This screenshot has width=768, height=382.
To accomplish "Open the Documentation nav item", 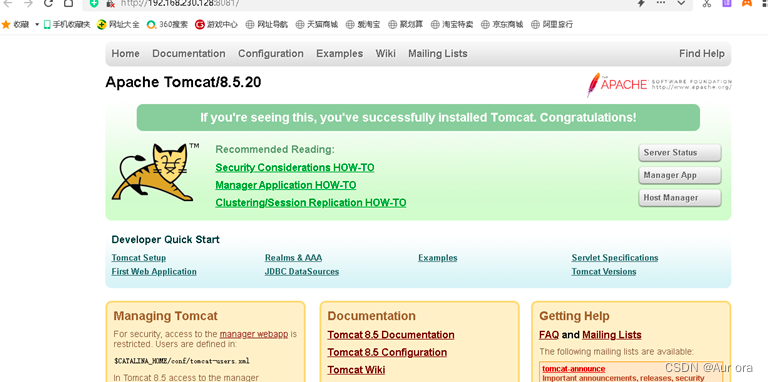I will pos(189,53).
